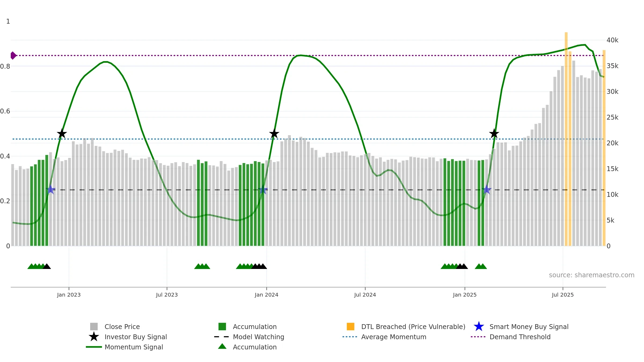
Task: Toggle the Momentum Signal legend entry
Action: [125, 347]
